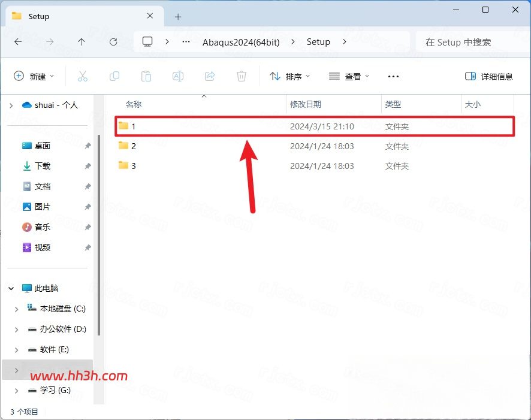Select 此电脑 in the navigation pane
The height and width of the screenshot is (420, 531).
click(40, 288)
